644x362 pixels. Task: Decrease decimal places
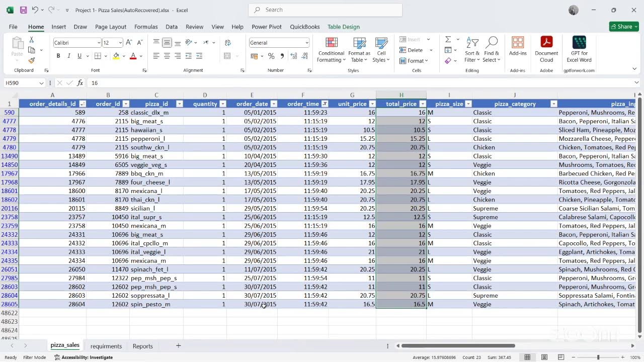tap(304, 56)
